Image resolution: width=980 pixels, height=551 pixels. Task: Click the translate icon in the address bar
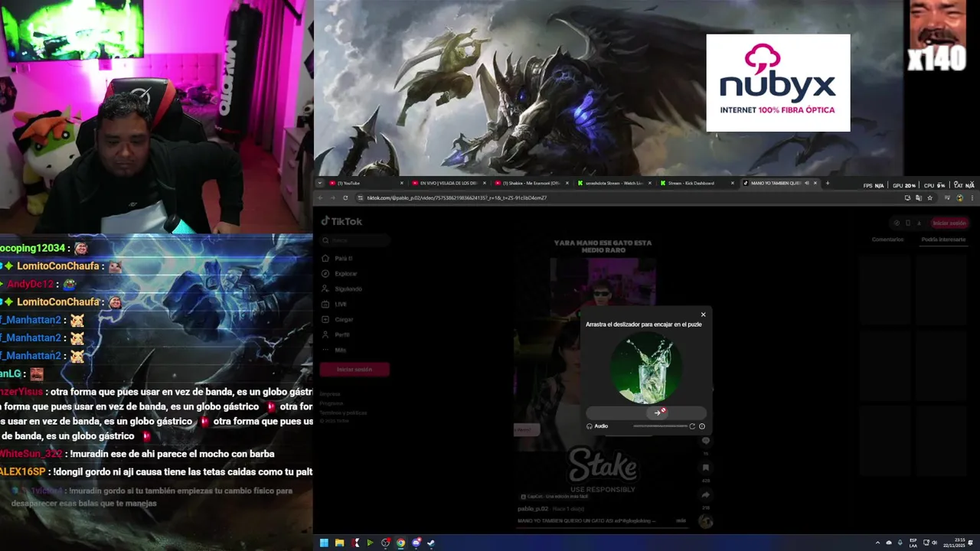pyautogui.click(x=918, y=197)
